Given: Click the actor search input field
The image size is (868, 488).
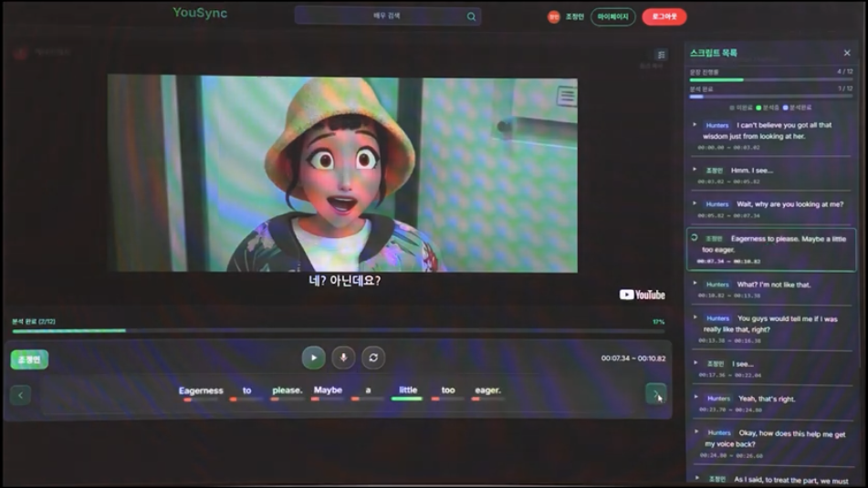Looking at the screenshot, I should tap(388, 16).
